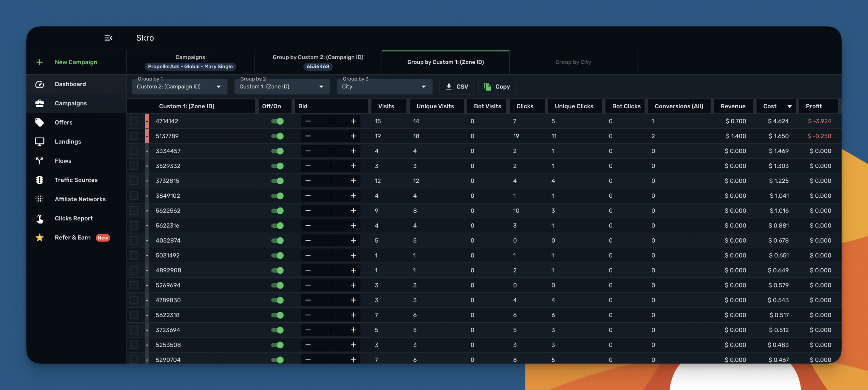This screenshot has width=868, height=390.
Task: Click the Campaigns briefcase icon
Action: [39, 103]
